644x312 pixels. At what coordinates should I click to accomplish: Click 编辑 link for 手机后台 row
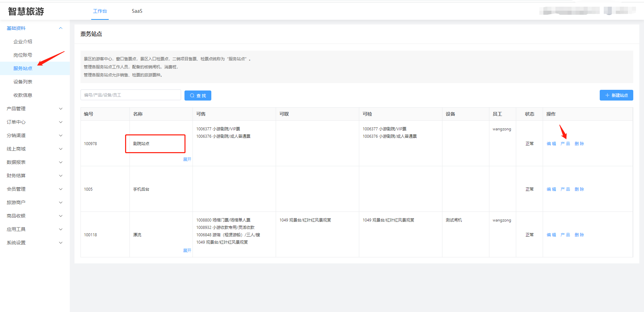(x=551, y=189)
